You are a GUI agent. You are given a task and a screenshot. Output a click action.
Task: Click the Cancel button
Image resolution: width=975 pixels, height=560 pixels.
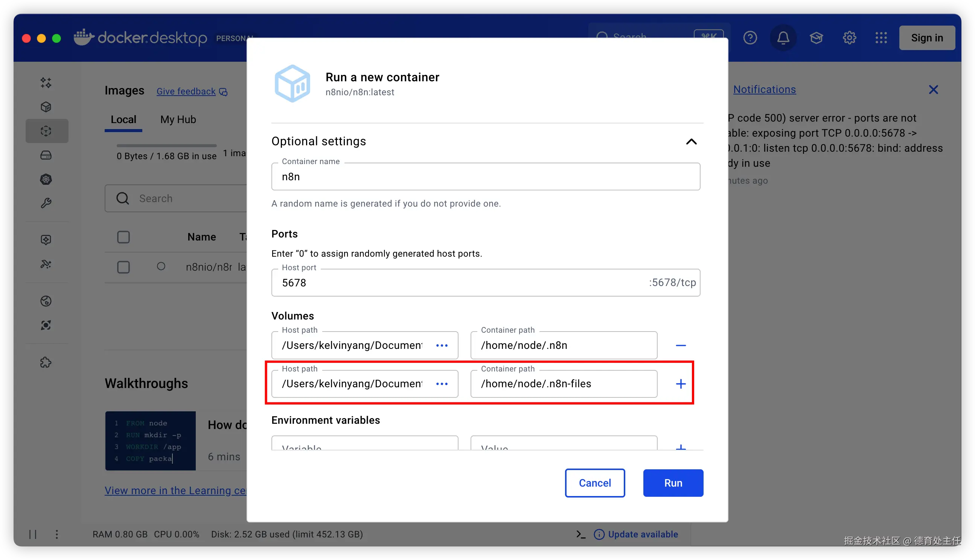[x=595, y=483]
